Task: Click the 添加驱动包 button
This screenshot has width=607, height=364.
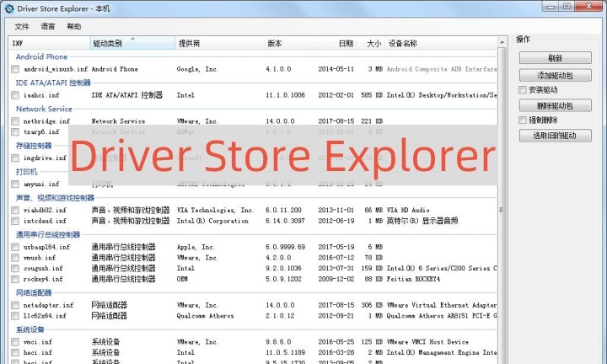Action: [x=555, y=75]
